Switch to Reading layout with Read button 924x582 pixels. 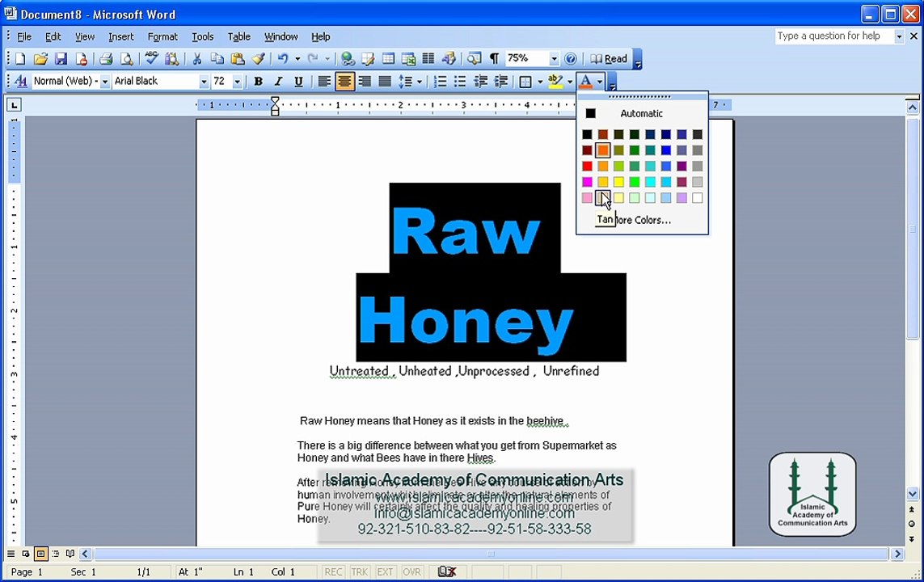point(609,59)
